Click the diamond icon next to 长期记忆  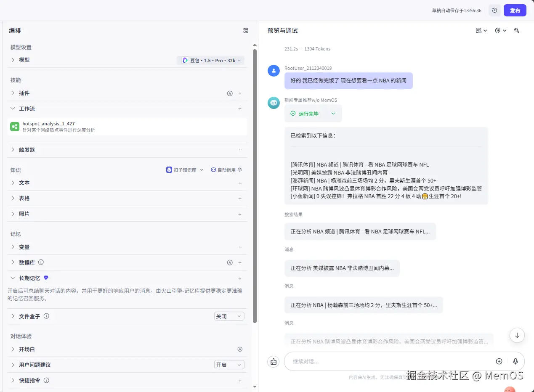click(x=46, y=278)
